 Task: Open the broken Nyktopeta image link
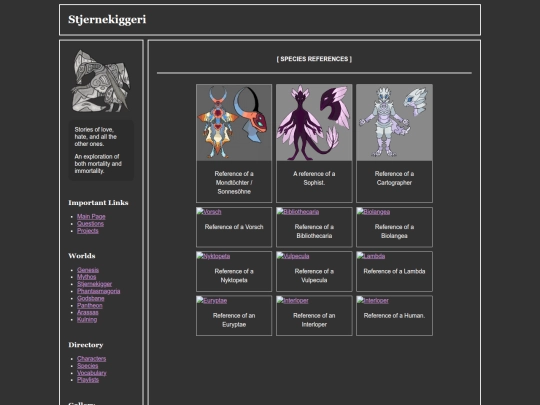(213, 256)
